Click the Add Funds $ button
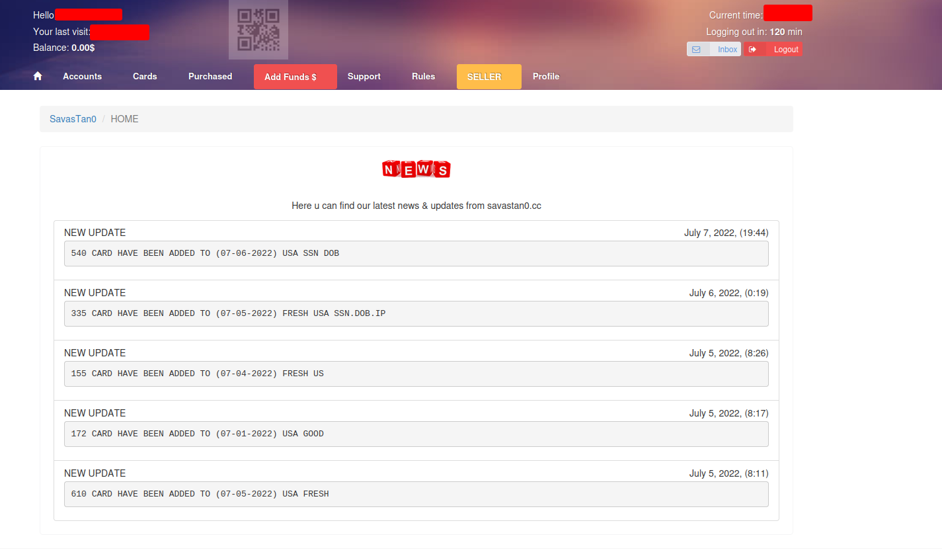The width and height of the screenshot is (942, 560). click(295, 77)
